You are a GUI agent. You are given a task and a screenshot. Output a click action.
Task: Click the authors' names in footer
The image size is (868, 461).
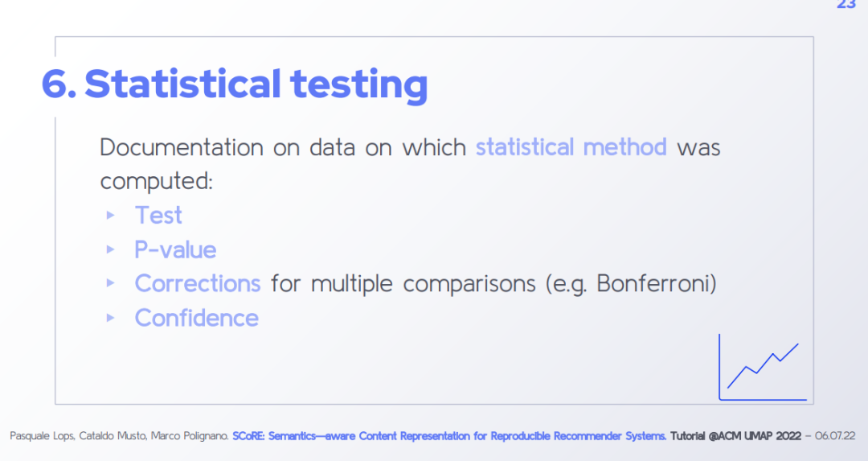coord(119,436)
